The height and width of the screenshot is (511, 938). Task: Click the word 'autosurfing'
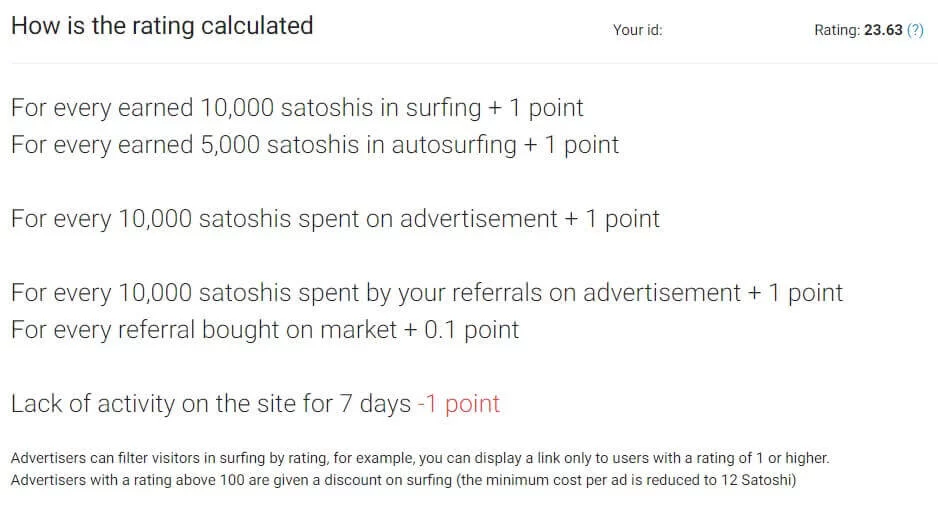(454, 145)
